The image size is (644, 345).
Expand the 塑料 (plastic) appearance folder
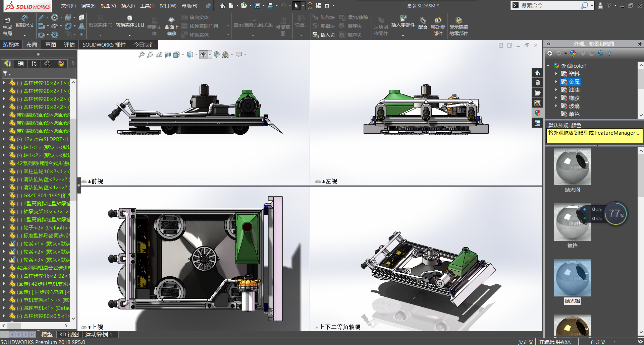pos(556,74)
